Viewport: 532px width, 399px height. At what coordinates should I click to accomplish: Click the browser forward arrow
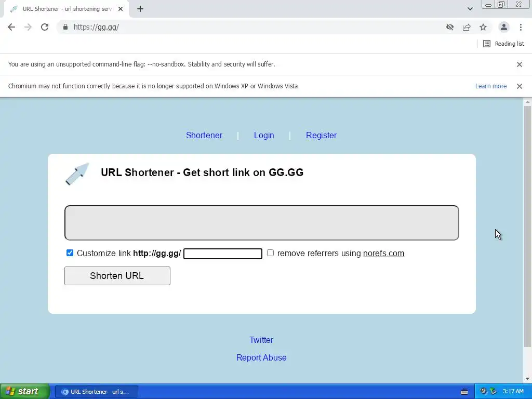28,27
